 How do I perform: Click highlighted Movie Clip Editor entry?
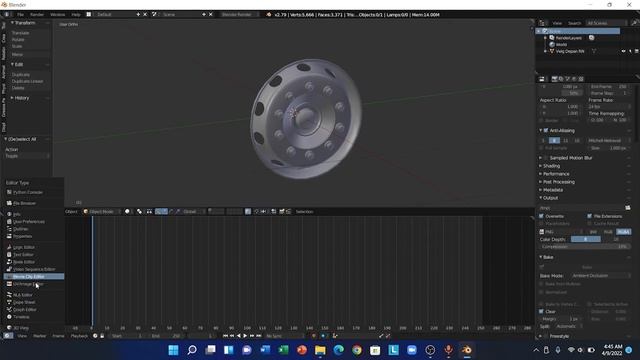(33, 277)
